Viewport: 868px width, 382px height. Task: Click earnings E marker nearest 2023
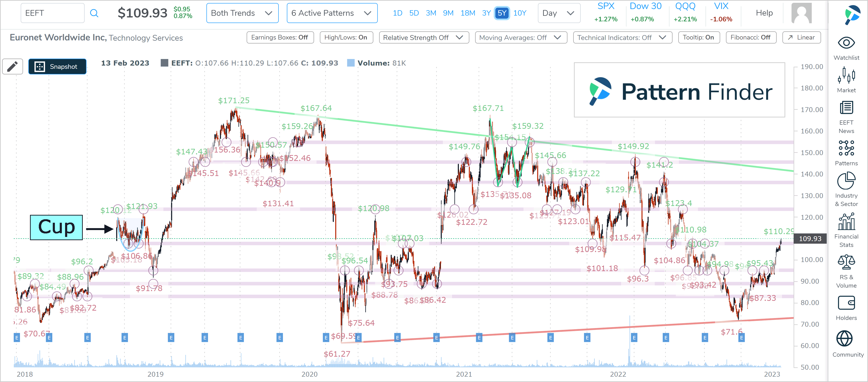click(741, 338)
